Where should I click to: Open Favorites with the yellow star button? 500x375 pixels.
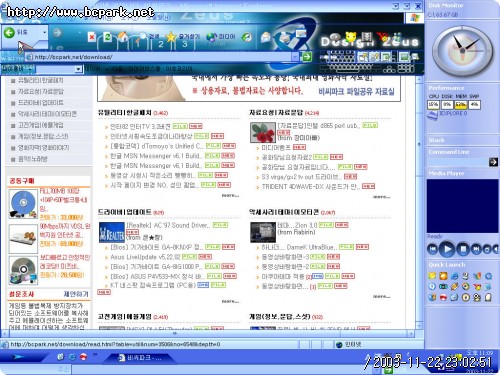click(x=182, y=36)
